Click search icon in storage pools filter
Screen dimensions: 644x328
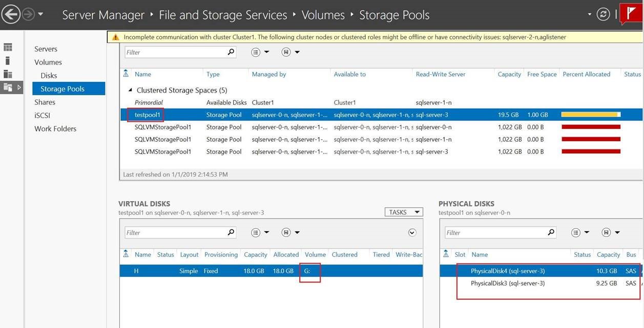tap(231, 52)
